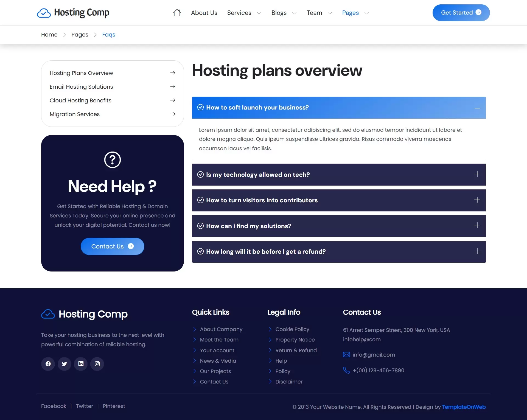527x420 pixels.
Task: Select Cloud Hosting Benefits sidebar item
Action: [x=113, y=100]
